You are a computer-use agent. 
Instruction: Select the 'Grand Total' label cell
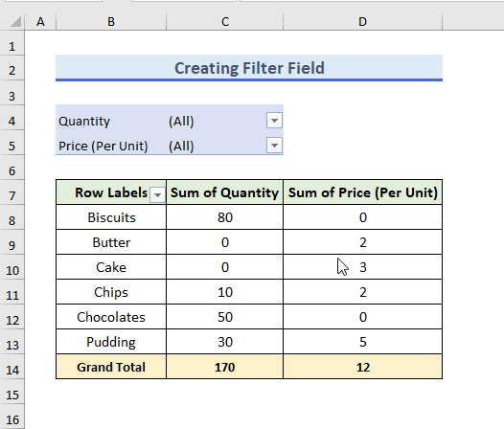tap(111, 367)
